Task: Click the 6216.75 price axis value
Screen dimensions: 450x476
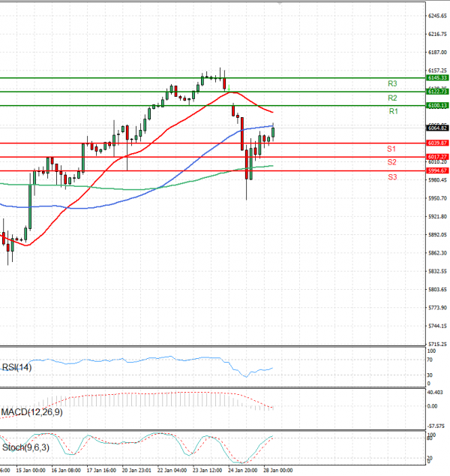Action: 437,34
